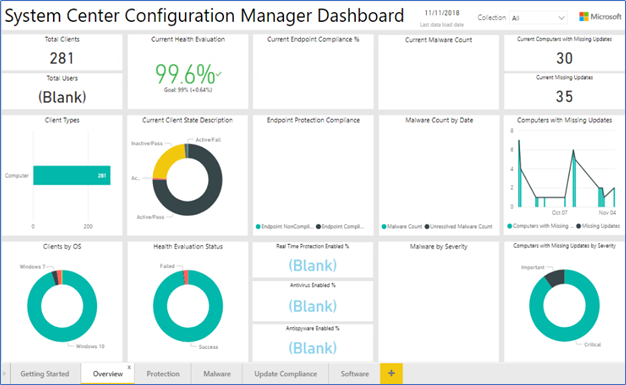
Task: Click the yellow add page plus button
Action: 391,373
